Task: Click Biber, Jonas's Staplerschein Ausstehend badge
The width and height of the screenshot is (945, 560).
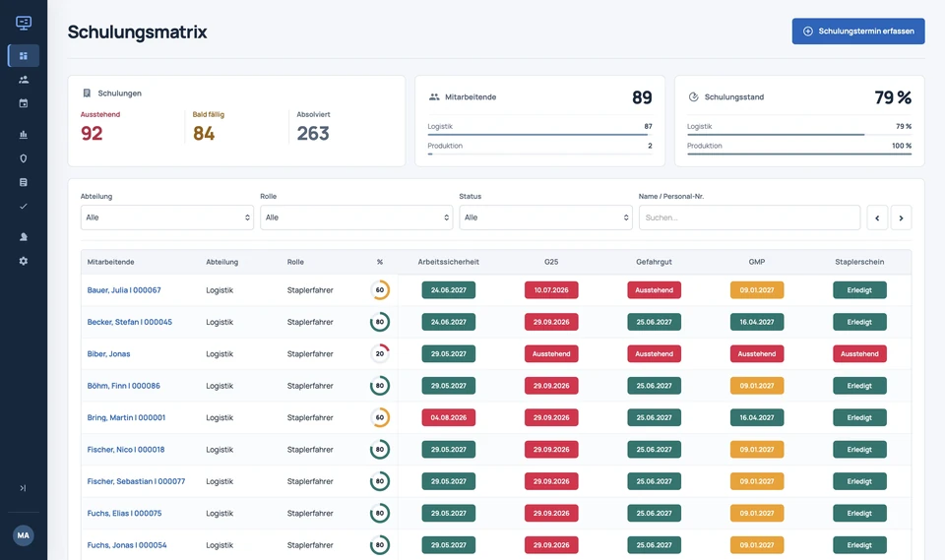Action: pos(859,354)
